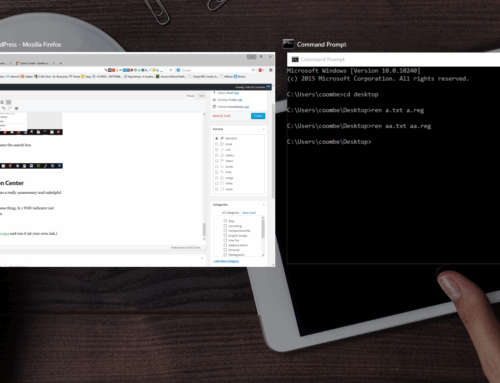Collapse the Format panel arrow
The image size is (500, 383).
point(263,129)
